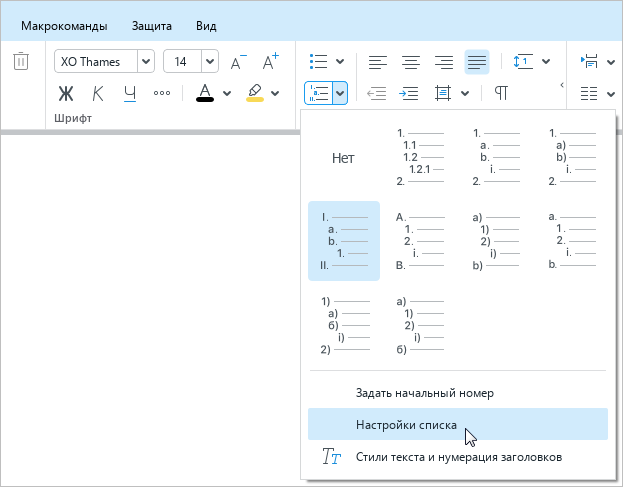This screenshot has width=623, height=487.
Task: Align text to the right
Action: click(444, 62)
